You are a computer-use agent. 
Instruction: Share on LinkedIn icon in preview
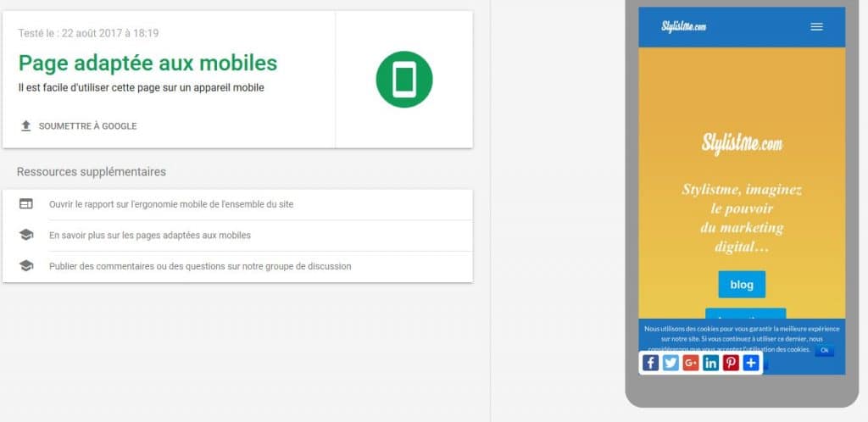point(711,363)
